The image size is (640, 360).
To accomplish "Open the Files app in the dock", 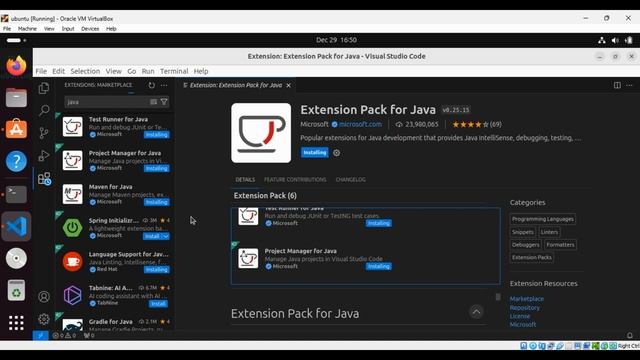I will (x=16, y=97).
